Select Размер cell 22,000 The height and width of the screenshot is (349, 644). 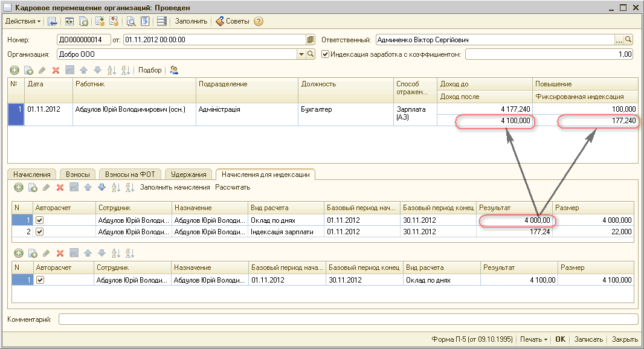pyautogui.click(x=593, y=232)
